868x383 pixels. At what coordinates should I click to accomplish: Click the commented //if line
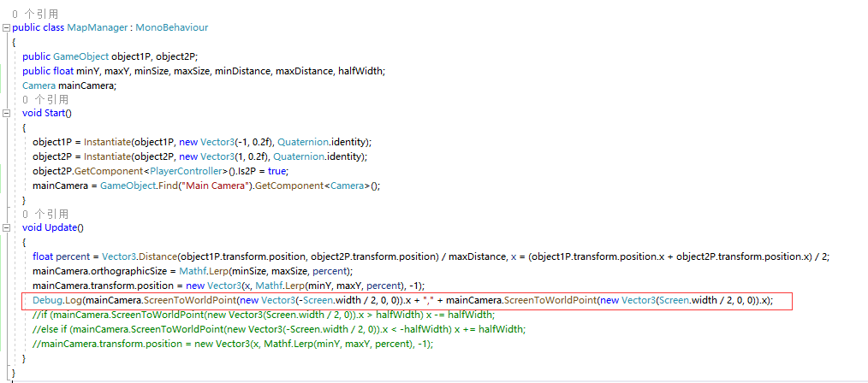tap(264, 315)
